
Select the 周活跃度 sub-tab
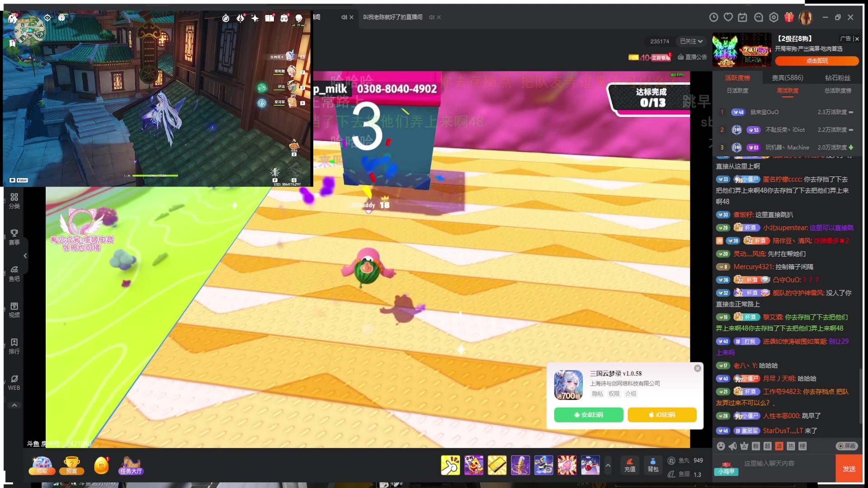click(788, 91)
